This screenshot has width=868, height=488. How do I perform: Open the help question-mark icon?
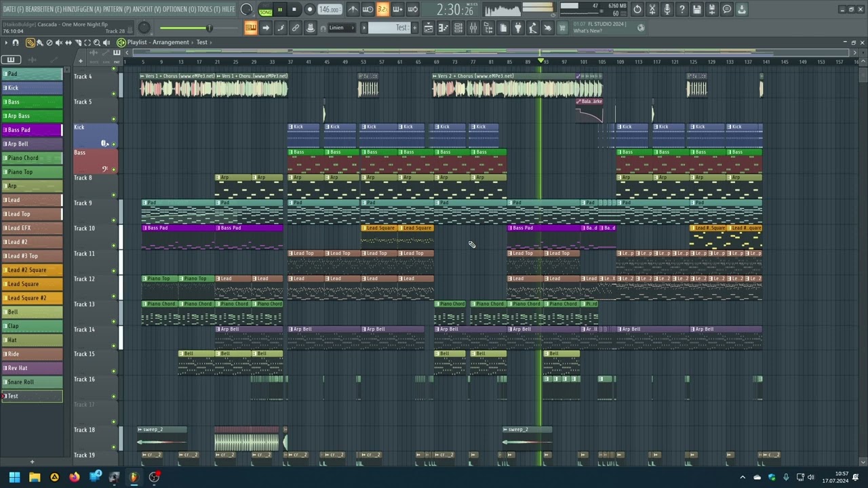[682, 9]
